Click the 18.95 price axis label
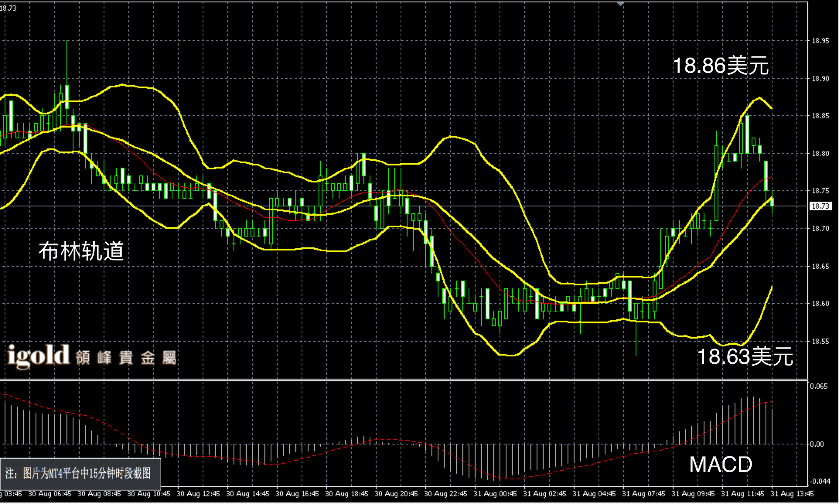The width and height of the screenshot is (839, 504). pyautogui.click(x=820, y=41)
